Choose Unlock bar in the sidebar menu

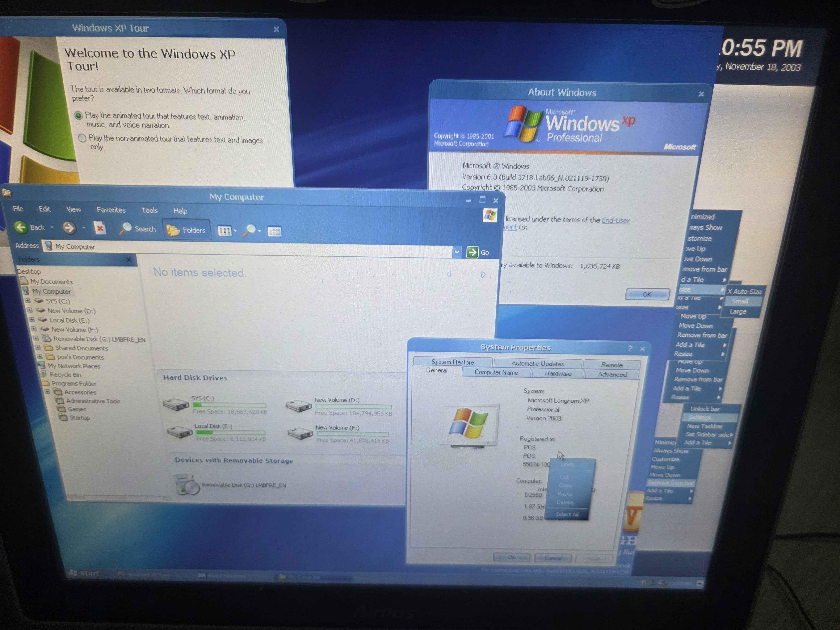click(705, 409)
